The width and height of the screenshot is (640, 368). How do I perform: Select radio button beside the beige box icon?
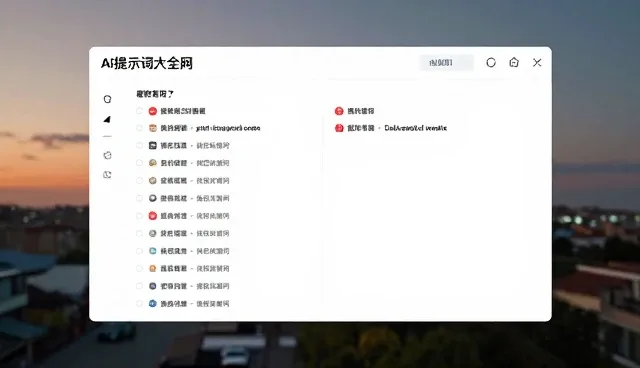pos(139,128)
